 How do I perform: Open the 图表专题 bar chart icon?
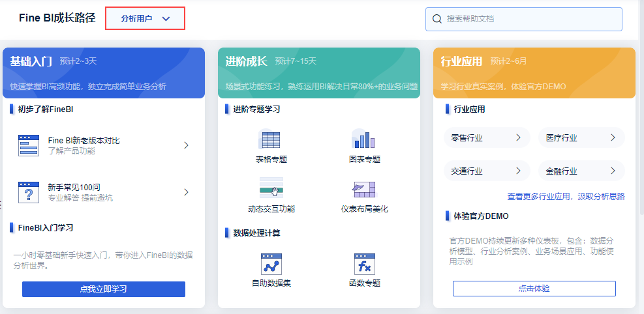[x=364, y=139]
